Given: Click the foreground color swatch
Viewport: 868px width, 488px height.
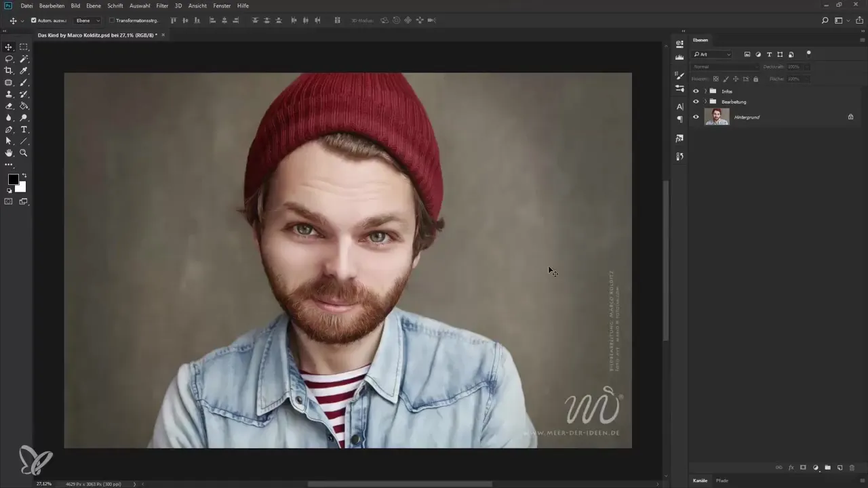Looking at the screenshot, I should click(13, 180).
